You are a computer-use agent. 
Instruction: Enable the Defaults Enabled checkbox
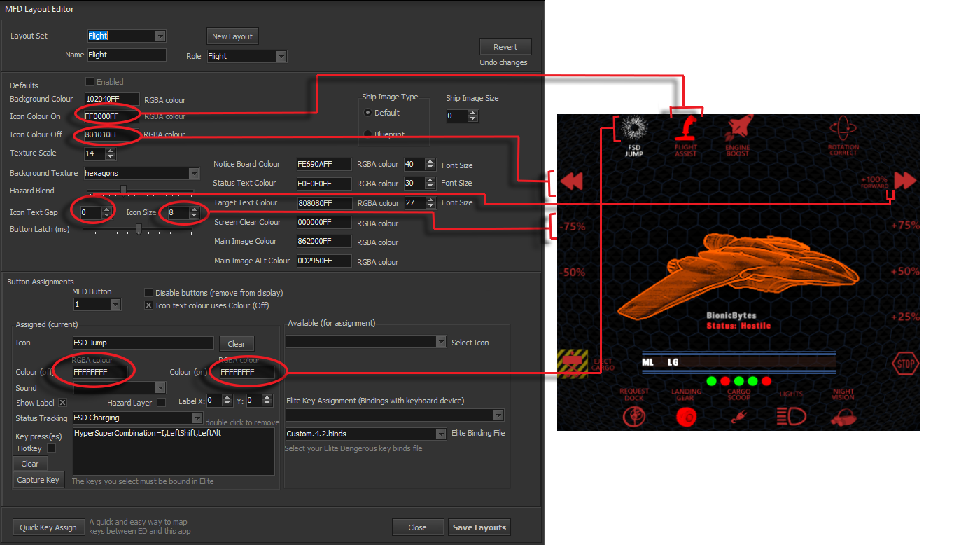tap(90, 82)
